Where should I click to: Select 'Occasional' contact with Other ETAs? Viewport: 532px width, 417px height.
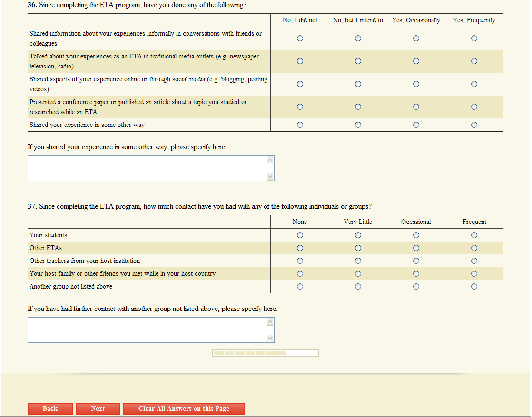pyautogui.click(x=416, y=248)
